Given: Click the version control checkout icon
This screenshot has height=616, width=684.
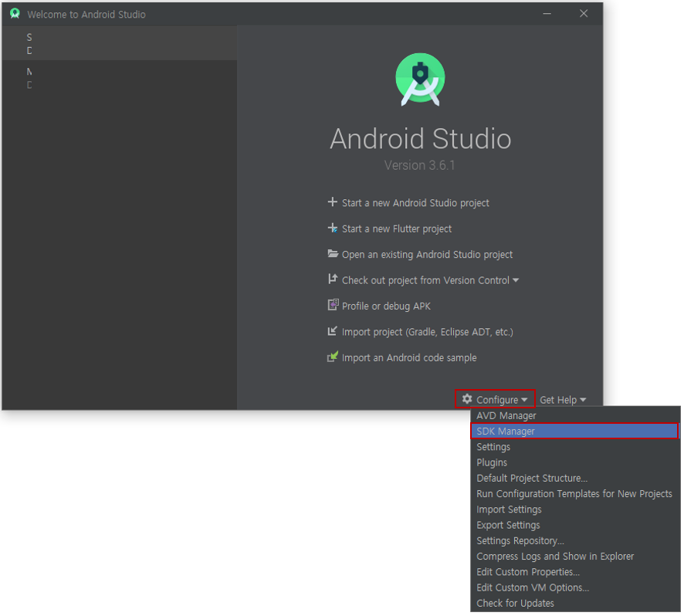Looking at the screenshot, I should pyautogui.click(x=333, y=279).
